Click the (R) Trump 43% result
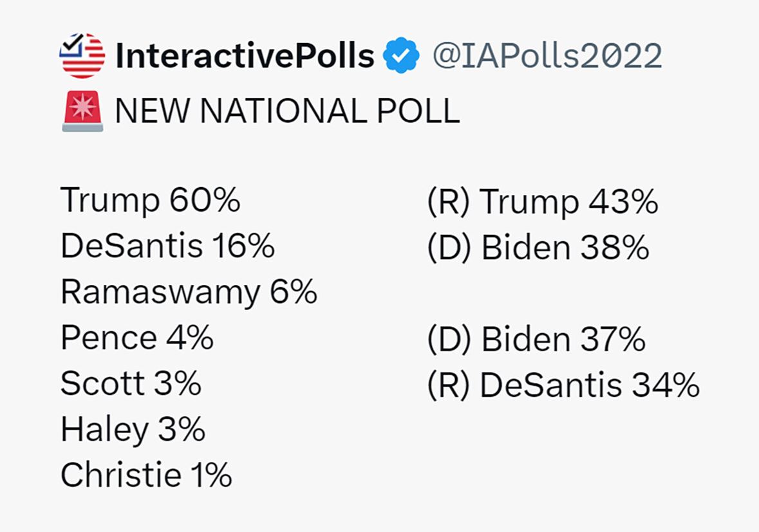759x532 pixels. pos(543,202)
